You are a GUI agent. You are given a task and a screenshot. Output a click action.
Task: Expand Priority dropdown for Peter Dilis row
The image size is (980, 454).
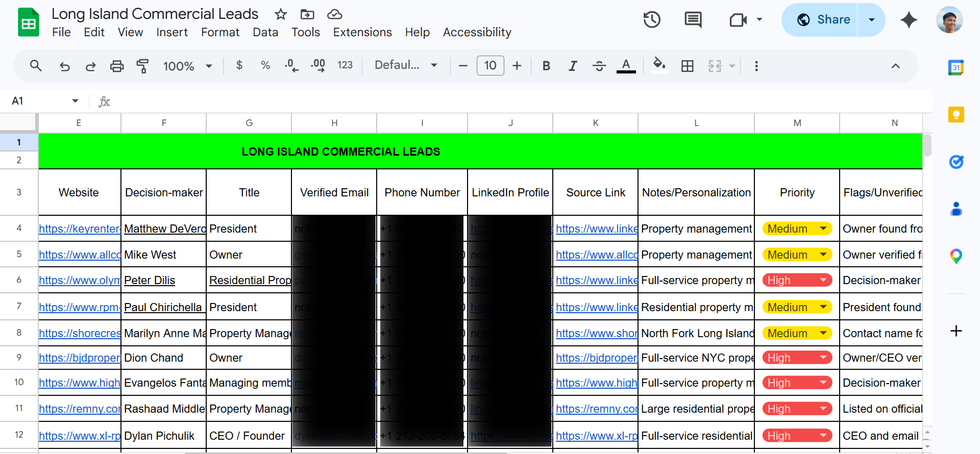[823, 280]
